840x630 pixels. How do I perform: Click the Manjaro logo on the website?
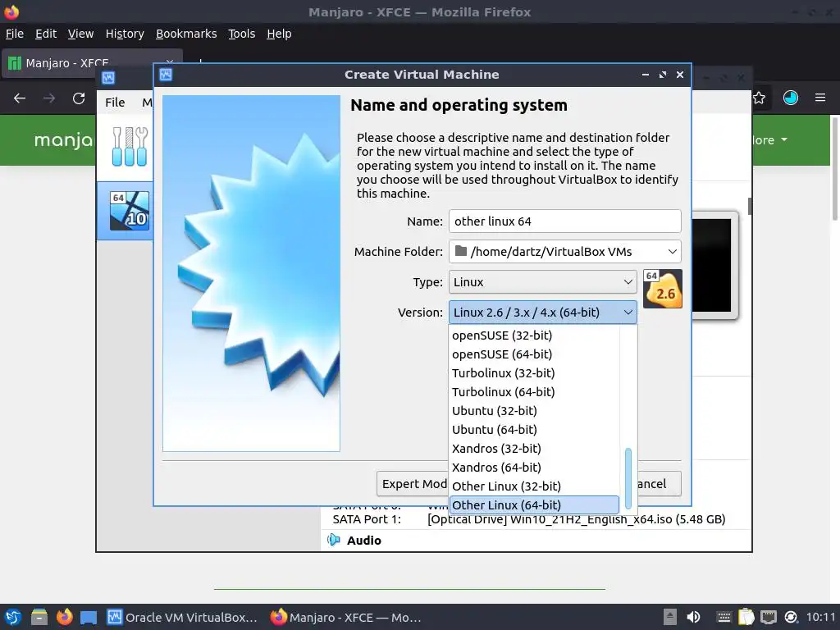(63, 140)
